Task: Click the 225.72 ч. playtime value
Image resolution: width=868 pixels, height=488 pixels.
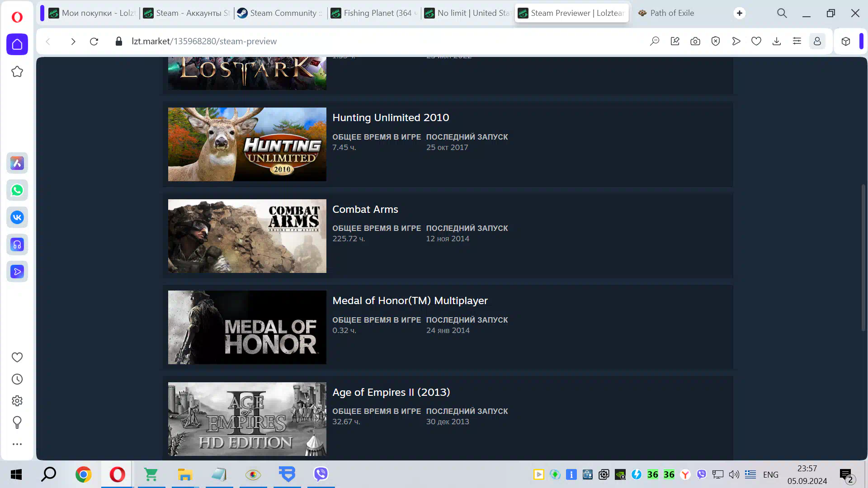Action: (x=349, y=239)
